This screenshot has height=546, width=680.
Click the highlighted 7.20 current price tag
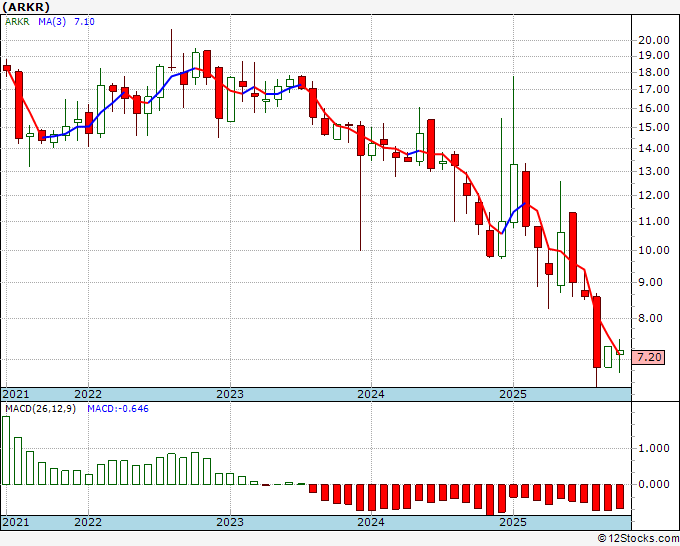[648, 357]
